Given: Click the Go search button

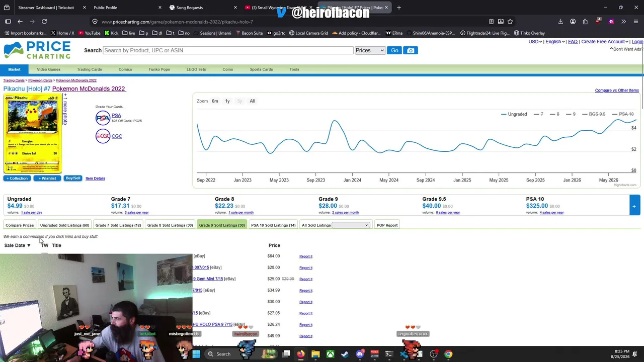Looking at the screenshot, I should tap(394, 50).
